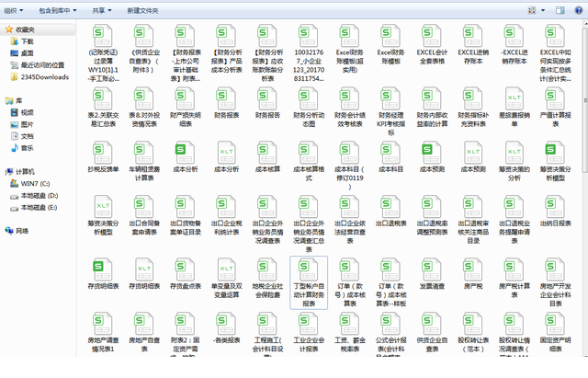Select the 库 group in sidebar
The height and width of the screenshot is (378, 588).
pyautogui.click(x=15, y=100)
